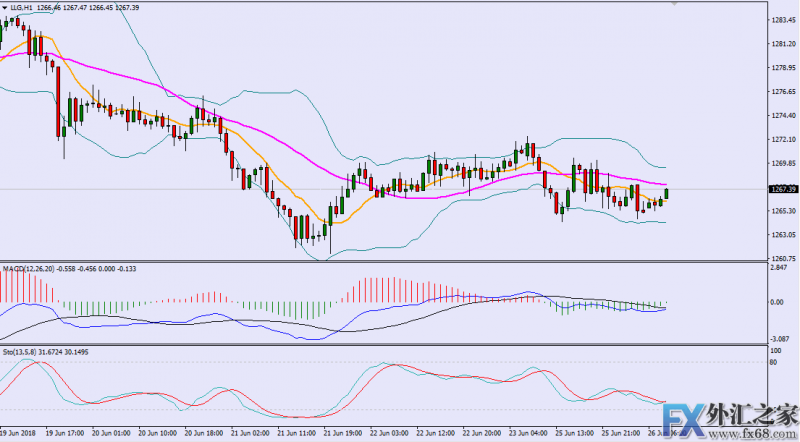Click the blue FX logo watermark
This screenshot has width=800, height=442.
coord(685,420)
